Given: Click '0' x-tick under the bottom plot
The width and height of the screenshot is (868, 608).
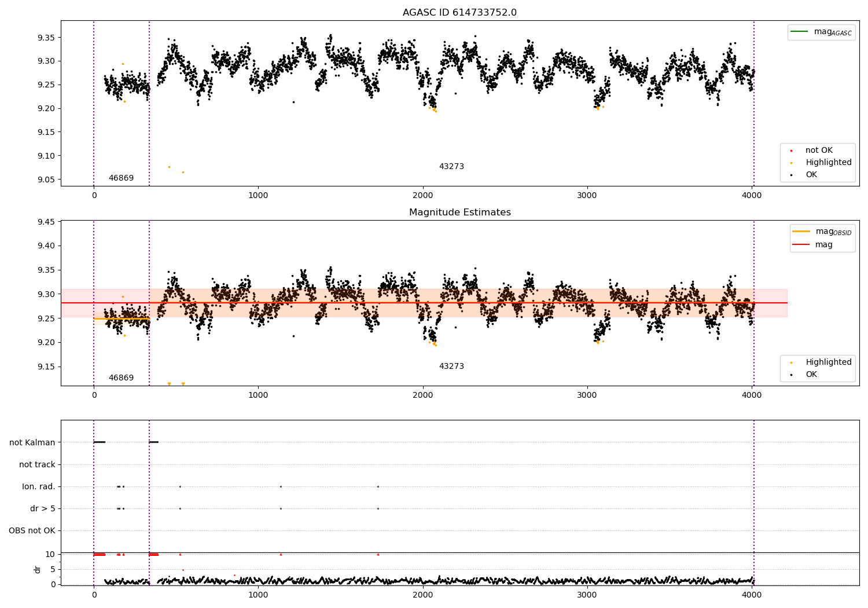Looking at the screenshot, I should (94, 595).
